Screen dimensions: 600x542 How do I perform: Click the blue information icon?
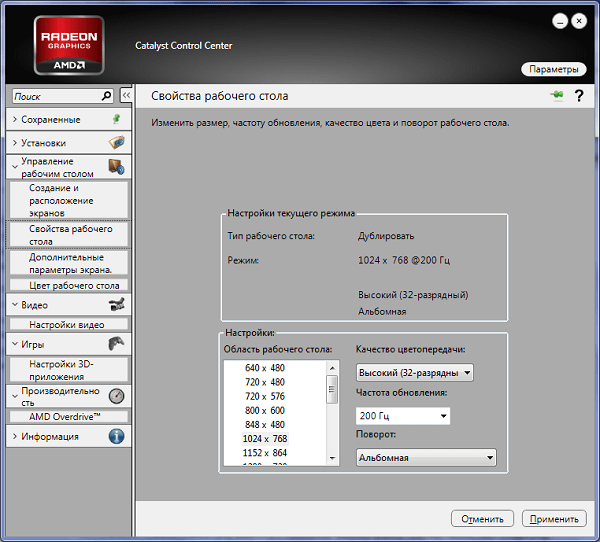point(116,436)
